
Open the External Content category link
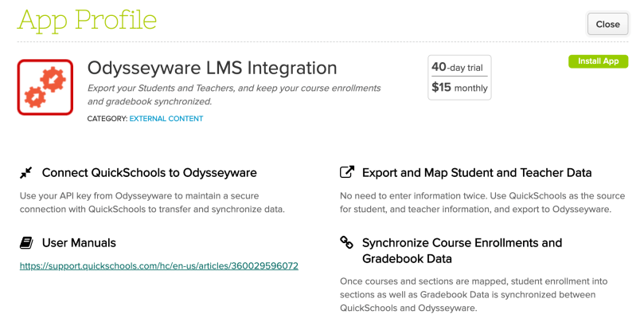[x=166, y=119]
